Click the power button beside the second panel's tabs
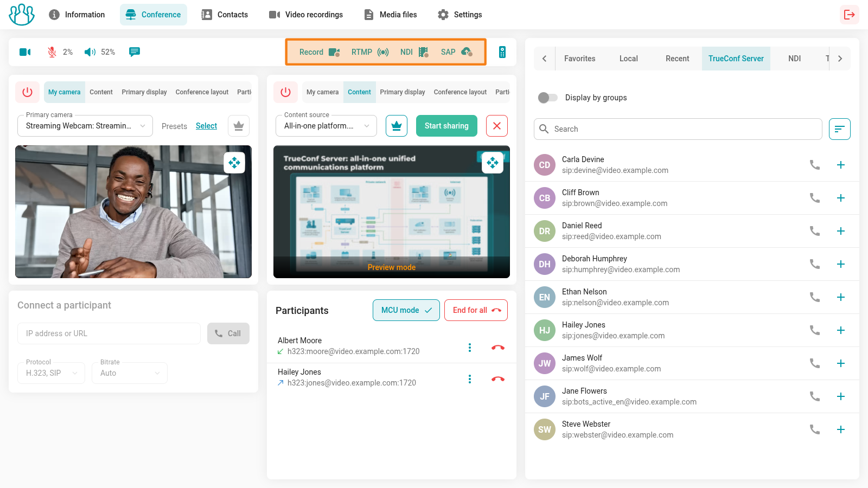 tap(285, 92)
